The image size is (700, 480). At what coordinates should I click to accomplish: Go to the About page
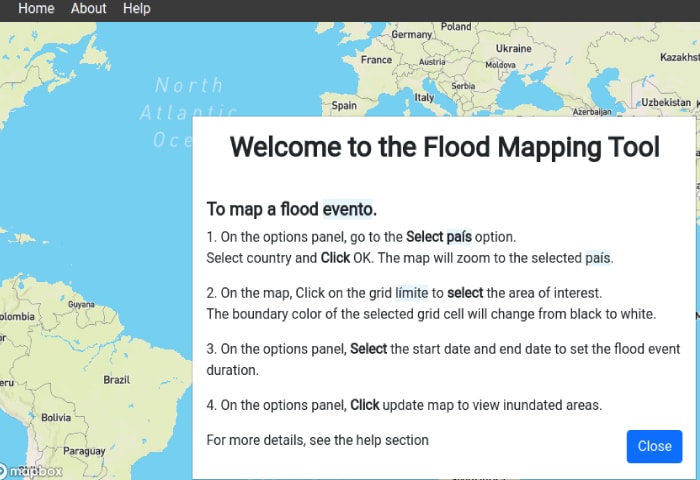click(x=88, y=8)
